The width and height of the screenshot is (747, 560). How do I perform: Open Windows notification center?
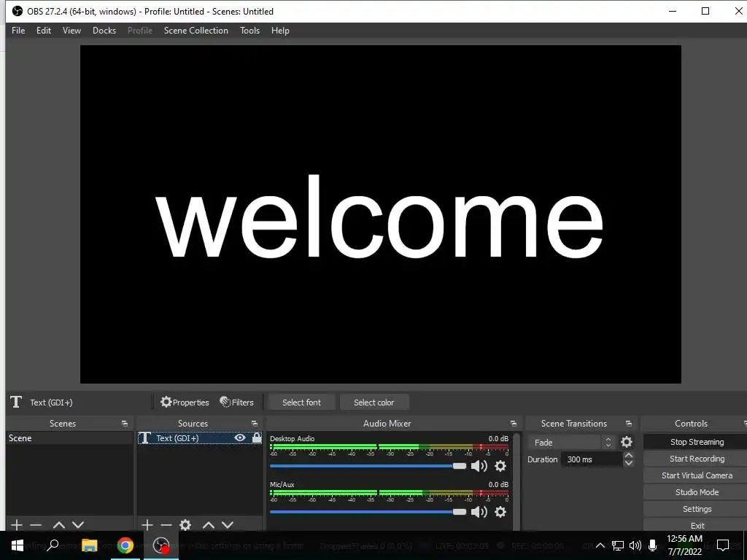pos(723,545)
